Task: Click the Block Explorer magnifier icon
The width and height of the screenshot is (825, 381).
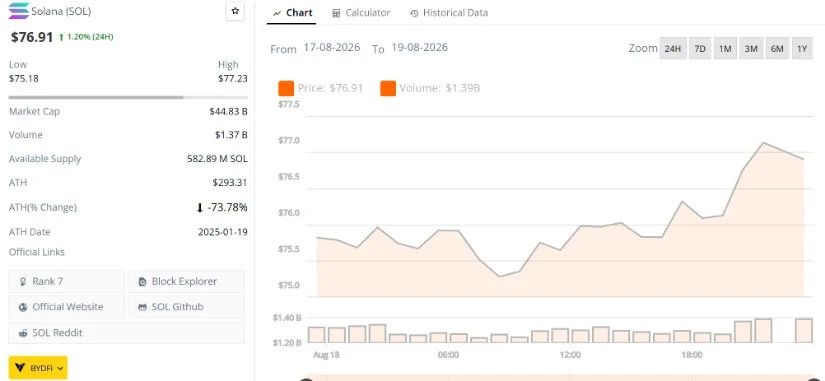Action: point(142,282)
